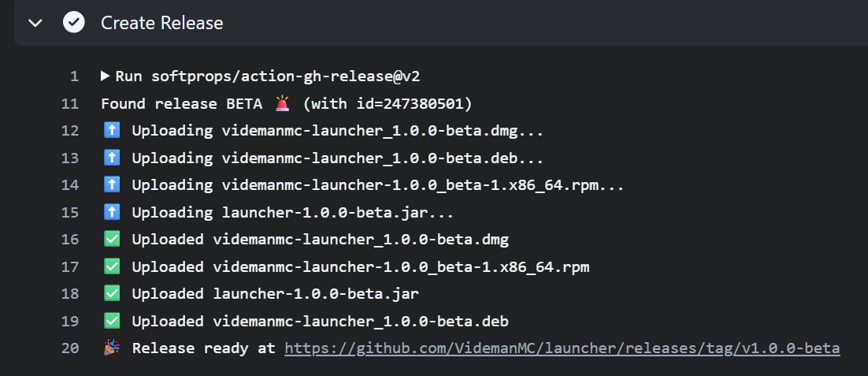Open the v1.0.0-beta release URL link
This screenshot has height=376, width=868.
point(562,348)
